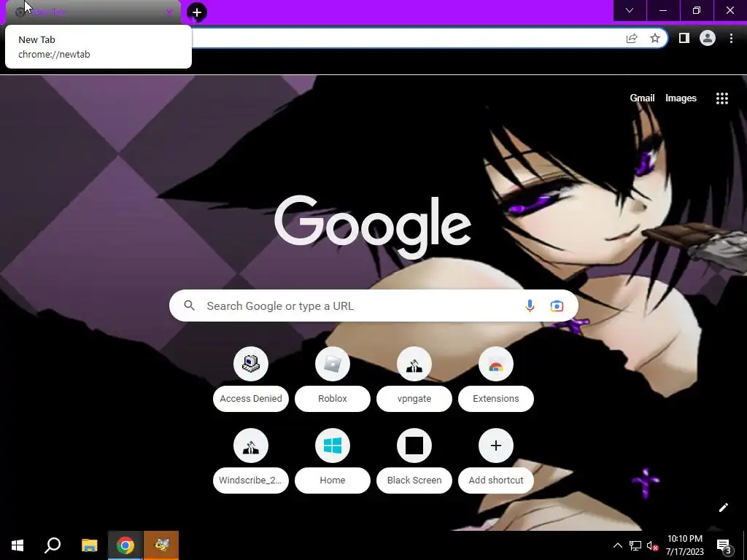Click the Roblox label
The height and width of the screenshot is (560, 747).
click(x=333, y=399)
